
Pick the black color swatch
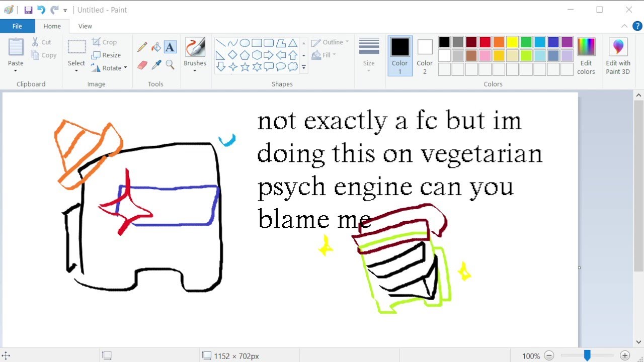pos(444,42)
